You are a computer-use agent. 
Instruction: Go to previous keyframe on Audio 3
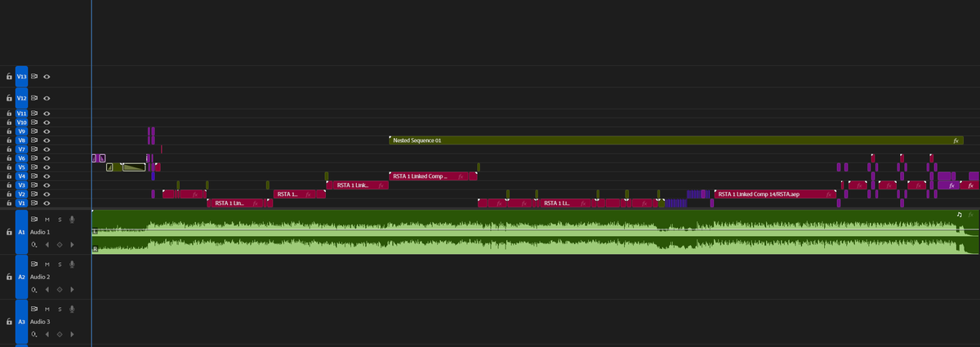click(x=47, y=335)
